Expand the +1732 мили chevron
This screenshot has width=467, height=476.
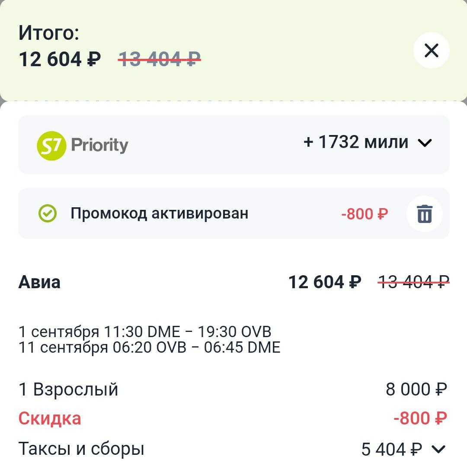point(425,143)
